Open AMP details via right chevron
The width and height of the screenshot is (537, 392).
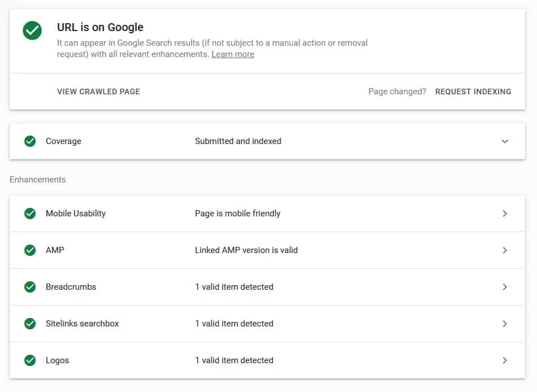click(x=505, y=250)
